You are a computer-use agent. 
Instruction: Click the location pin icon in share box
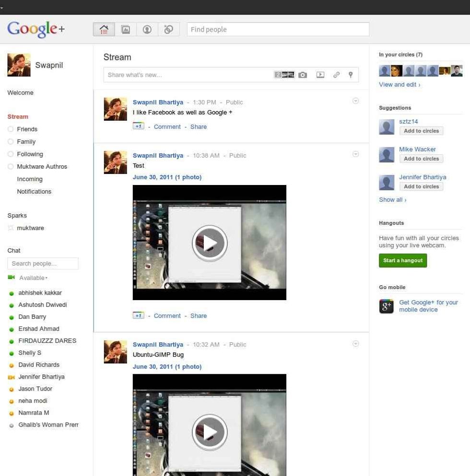[351, 75]
